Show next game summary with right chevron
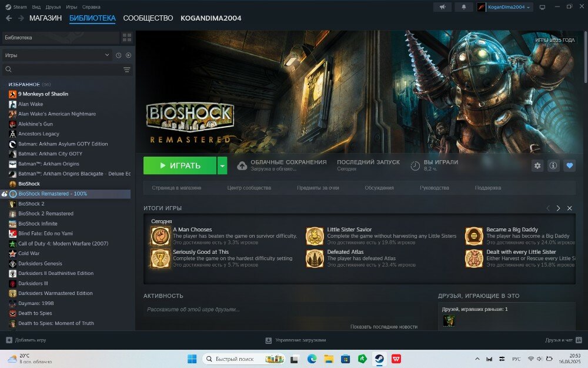This screenshot has width=588, height=368. pyautogui.click(x=559, y=208)
